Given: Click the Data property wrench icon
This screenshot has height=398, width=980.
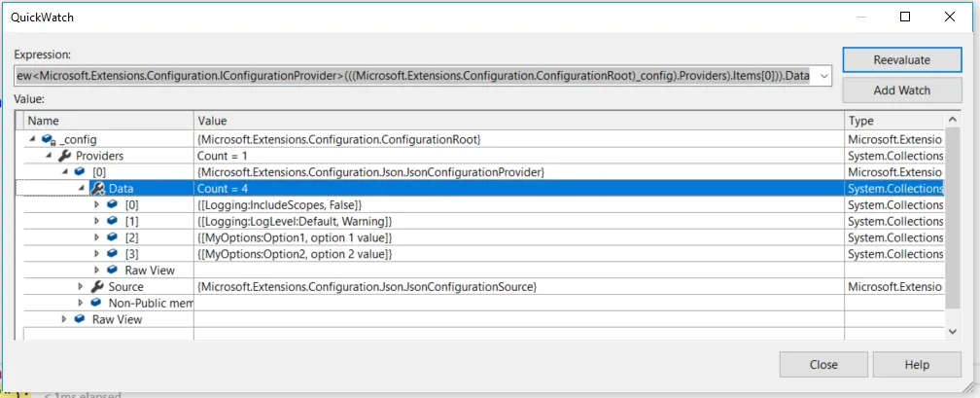Looking at the screenshot, I should 97,189.
